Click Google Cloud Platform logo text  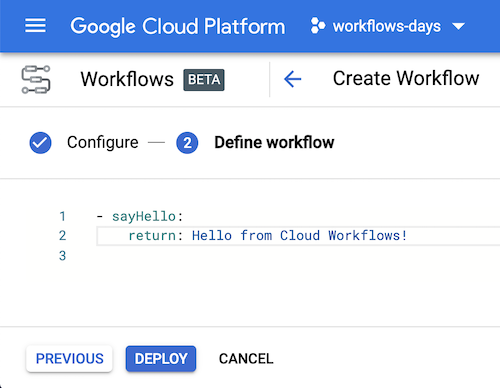click(x=178, y=27)
